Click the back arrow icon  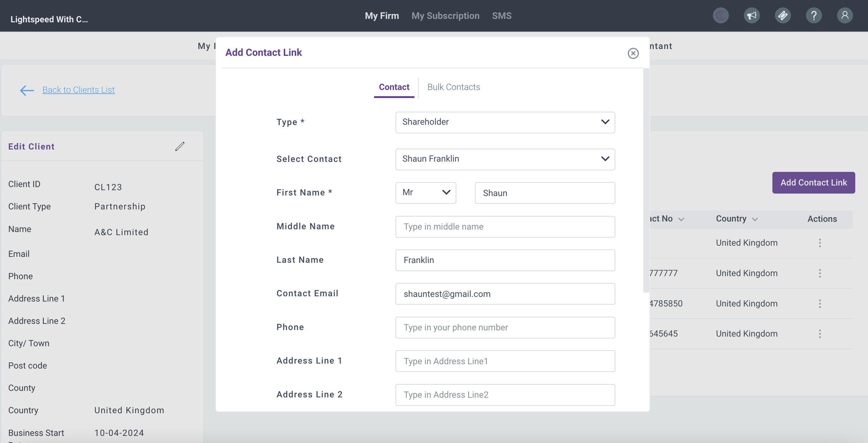[27, 90]
